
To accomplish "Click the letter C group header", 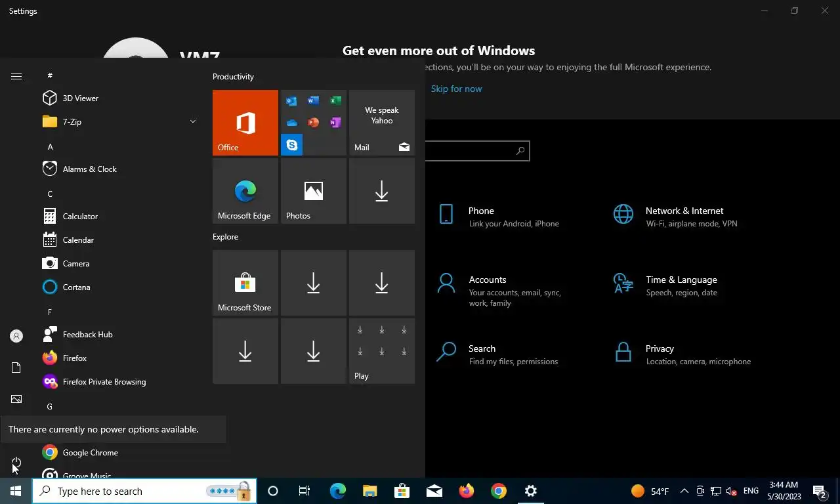I will (x=51, y=194).
